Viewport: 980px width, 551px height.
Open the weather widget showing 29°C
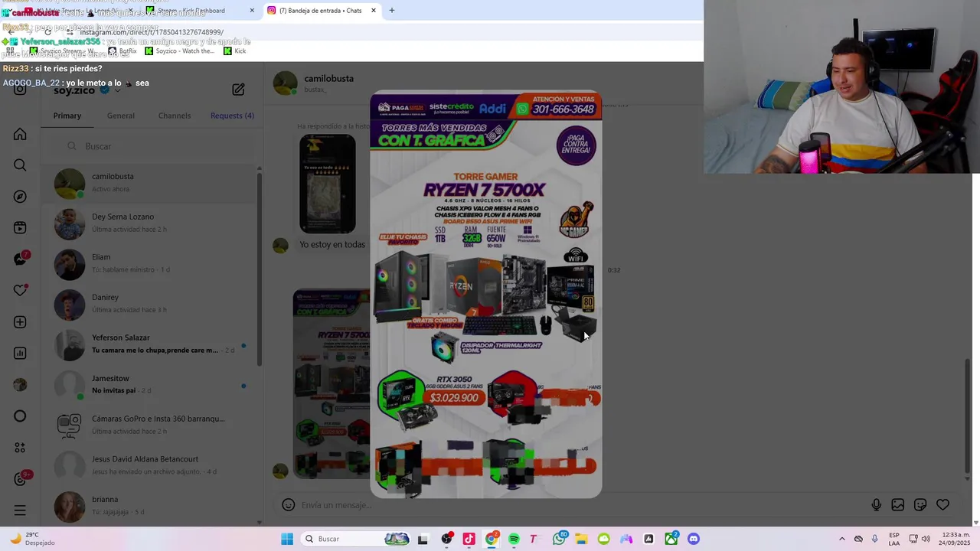point(31,539)
